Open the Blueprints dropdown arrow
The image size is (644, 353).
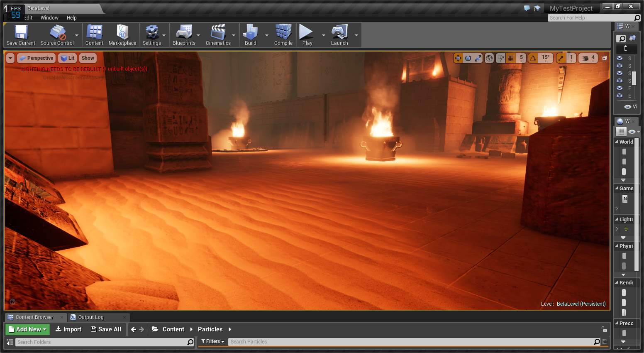(x=198, y=35)
